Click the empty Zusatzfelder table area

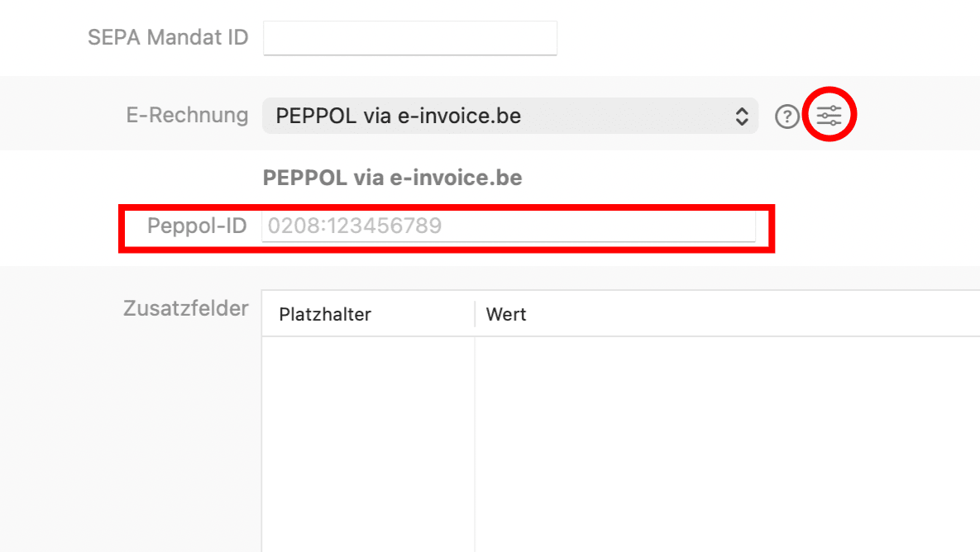579,430
